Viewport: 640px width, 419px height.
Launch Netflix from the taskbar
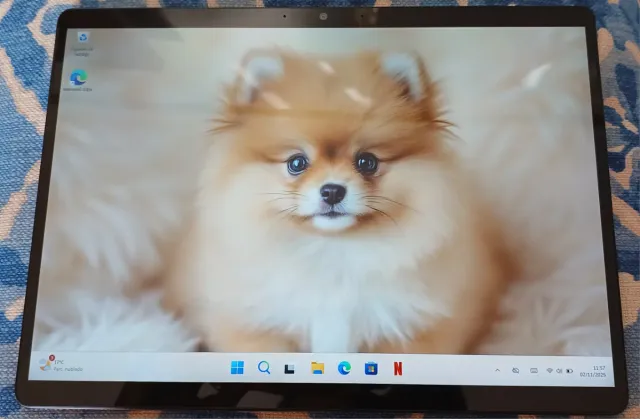click(x=398, y=368)
